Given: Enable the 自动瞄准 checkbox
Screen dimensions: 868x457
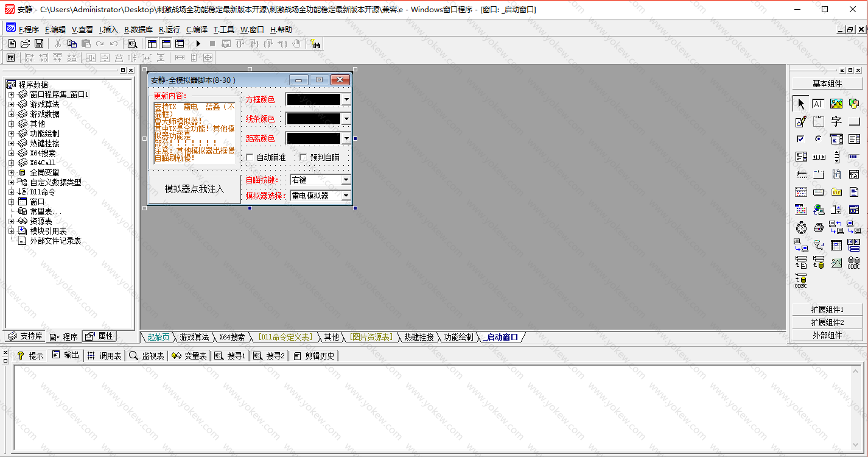Looking at the screenshot, I should point(250,158).
